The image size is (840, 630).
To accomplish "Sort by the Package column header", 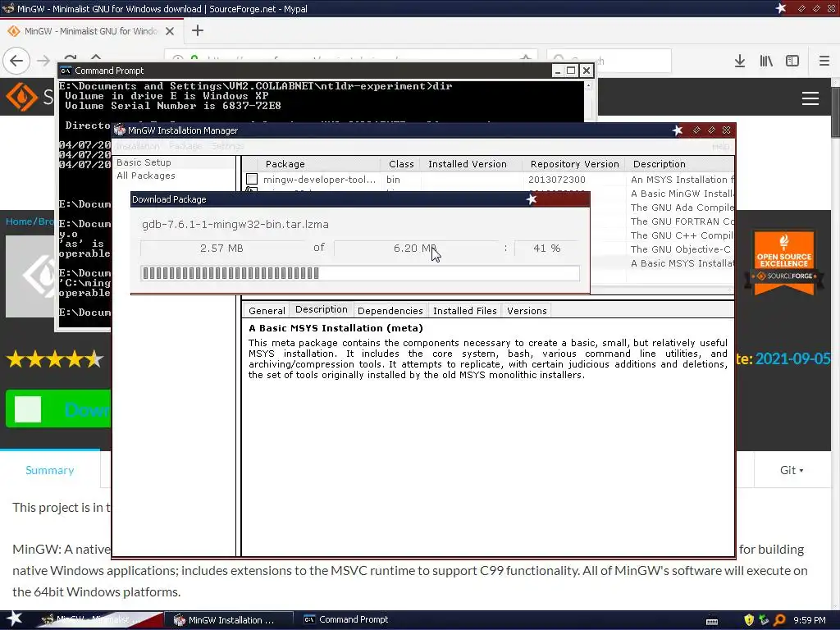I will coord(319,164).
